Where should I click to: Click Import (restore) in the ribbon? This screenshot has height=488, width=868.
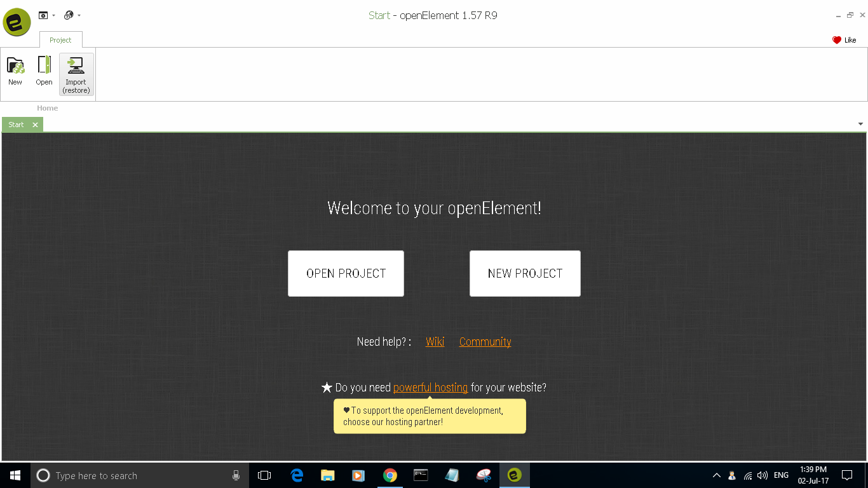coord(76,74)
